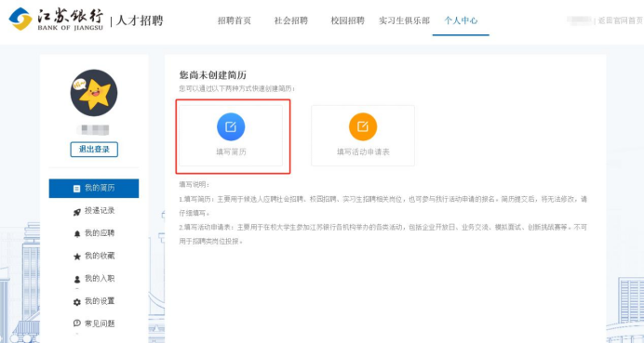644x343 pixels.
Task: Open the 招聘首页 tab
Action: 235,20
